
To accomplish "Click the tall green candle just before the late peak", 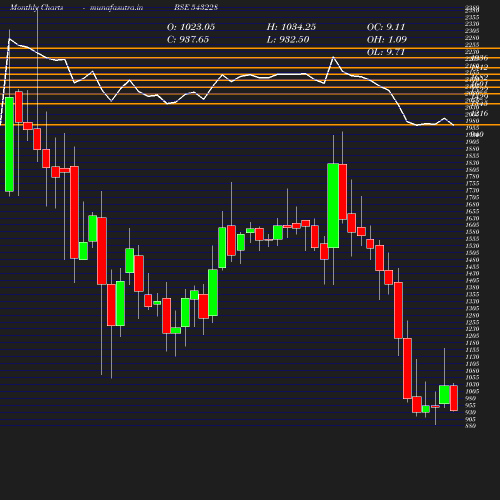I will tap(333, 205).
